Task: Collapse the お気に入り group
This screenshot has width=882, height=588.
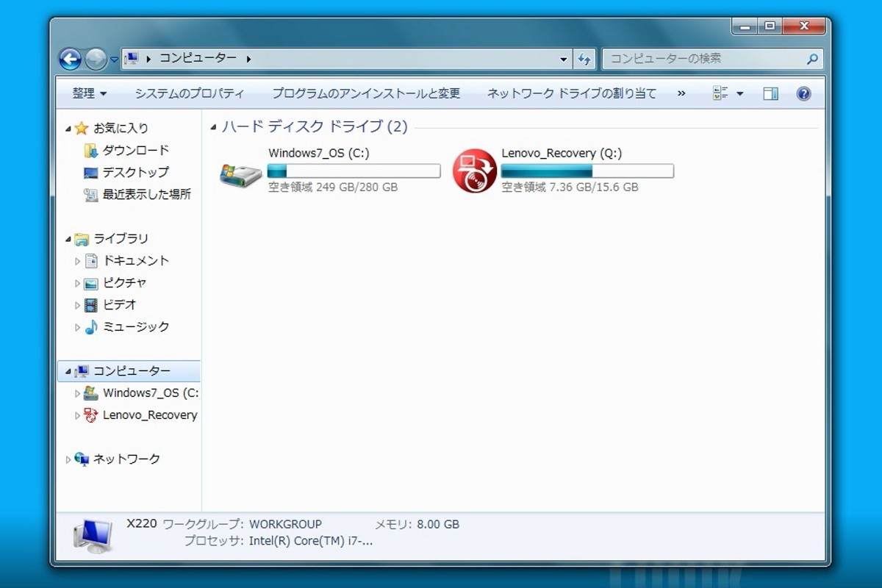Action: 68,129
